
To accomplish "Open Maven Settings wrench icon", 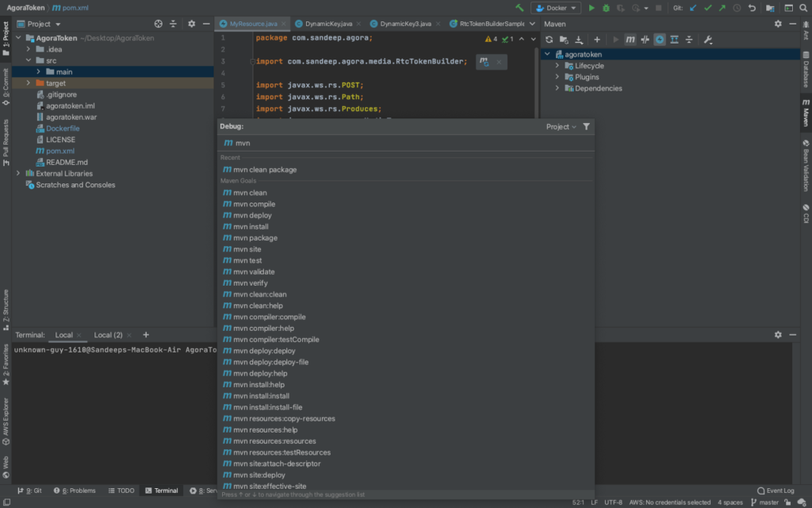I will pos(708,40).
